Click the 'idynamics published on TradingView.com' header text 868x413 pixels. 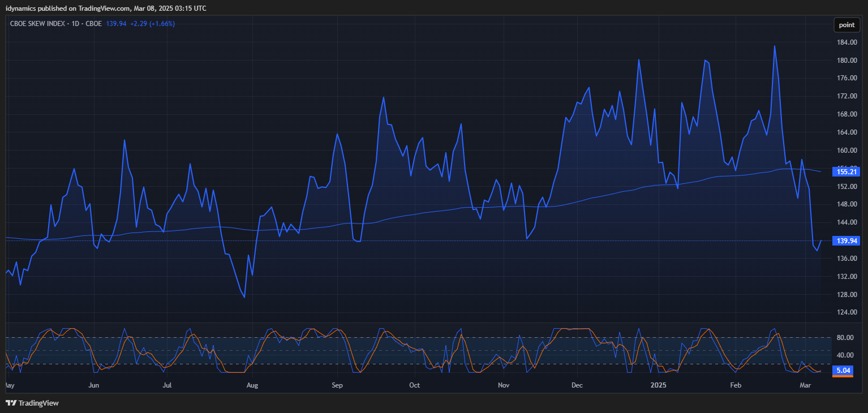click(x=79, y=8)
